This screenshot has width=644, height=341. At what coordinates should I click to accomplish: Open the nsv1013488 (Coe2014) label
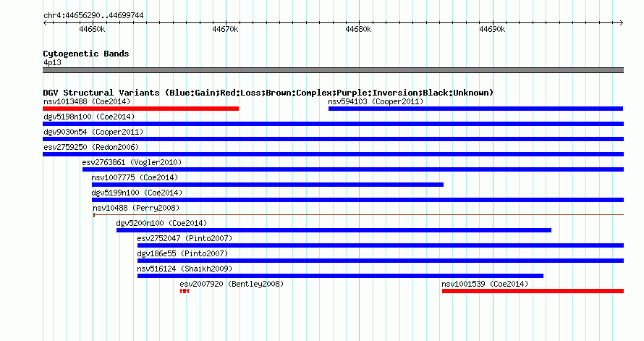(x=87, y=101)
